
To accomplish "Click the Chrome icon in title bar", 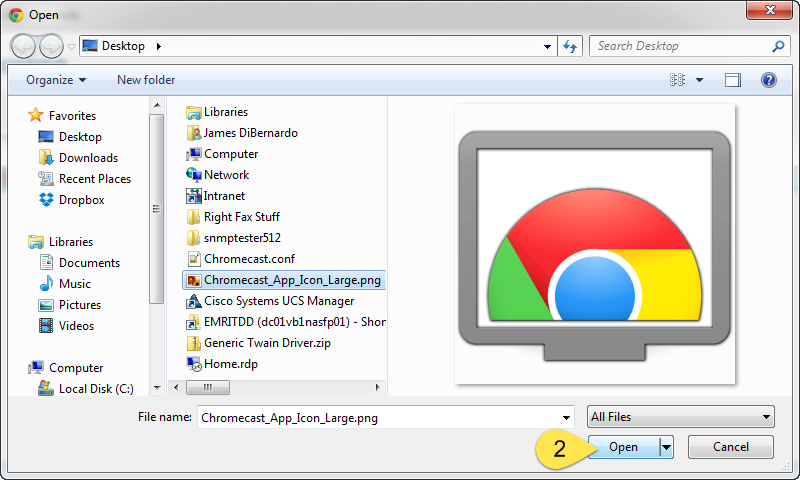I will point(16,15).
